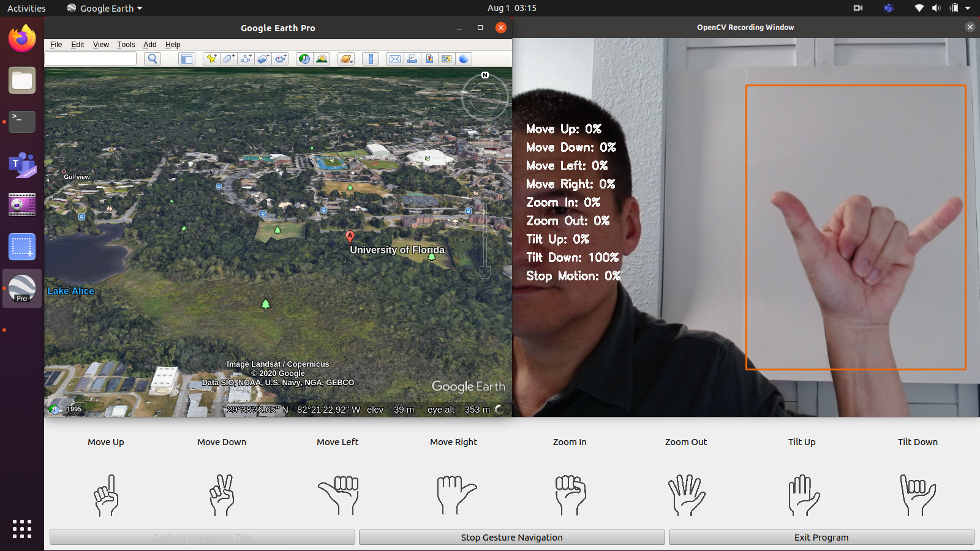Open the Tools menu
Viewport: 980px width, 551px height.
point(126,45)
